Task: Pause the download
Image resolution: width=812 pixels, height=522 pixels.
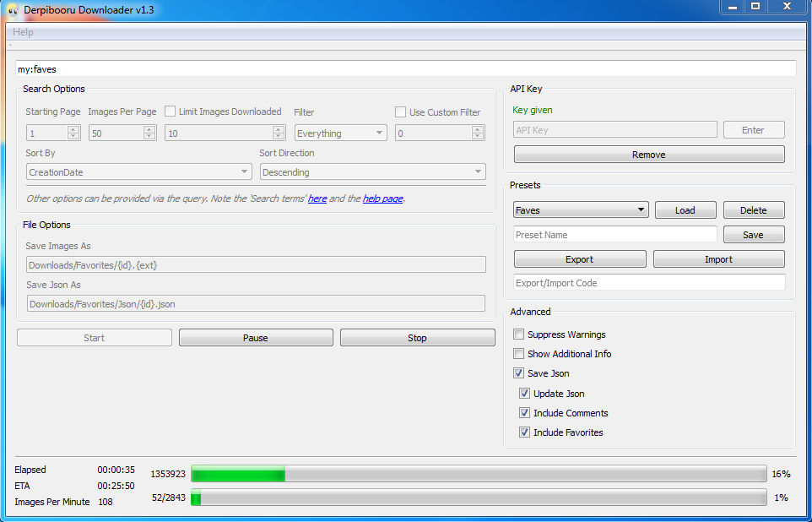Action: (x=256, y=338)
